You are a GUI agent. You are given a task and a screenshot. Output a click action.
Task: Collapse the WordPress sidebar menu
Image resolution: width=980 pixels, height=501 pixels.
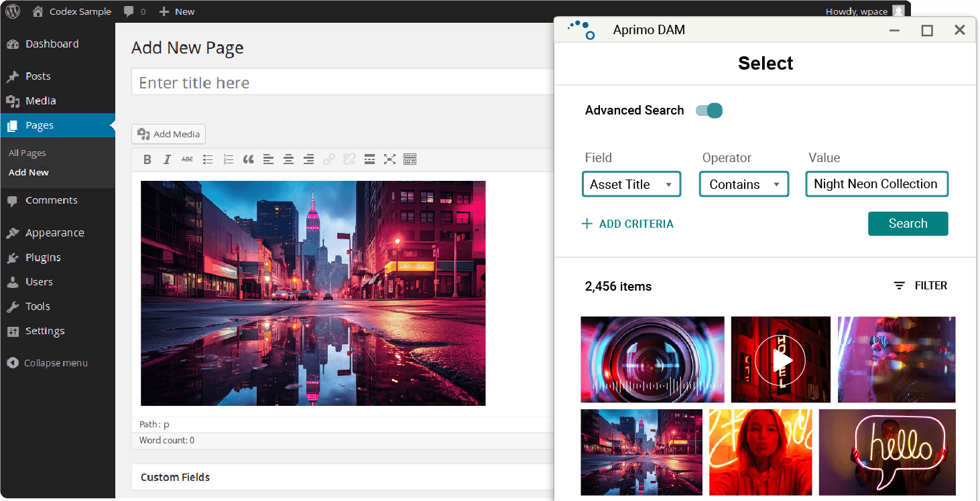[x=48, y=363]
